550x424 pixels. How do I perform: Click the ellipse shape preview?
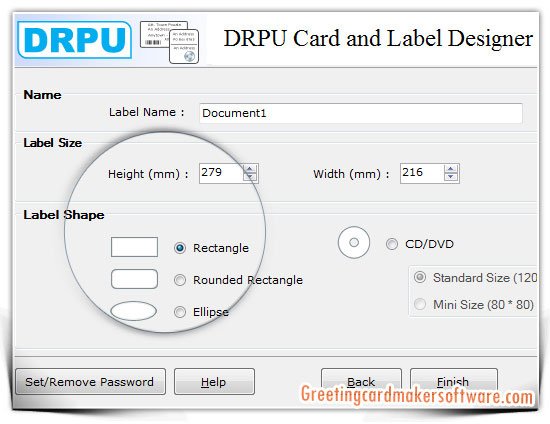tap(134, 311)
